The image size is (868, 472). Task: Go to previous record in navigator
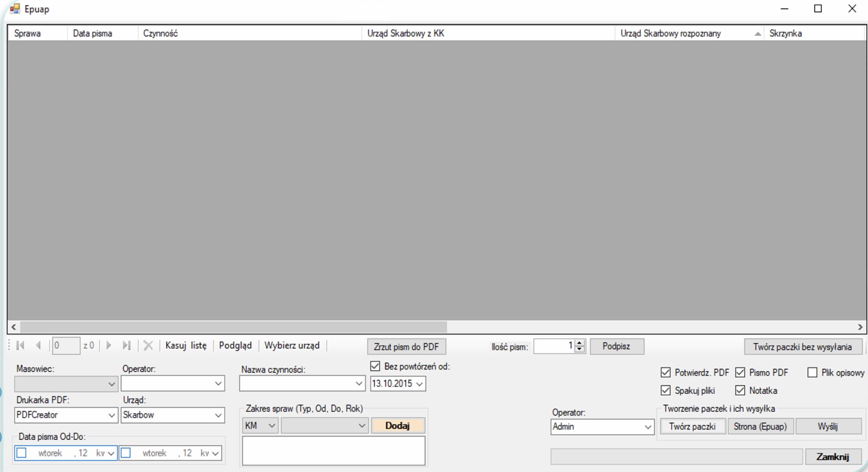pos(39,345)
